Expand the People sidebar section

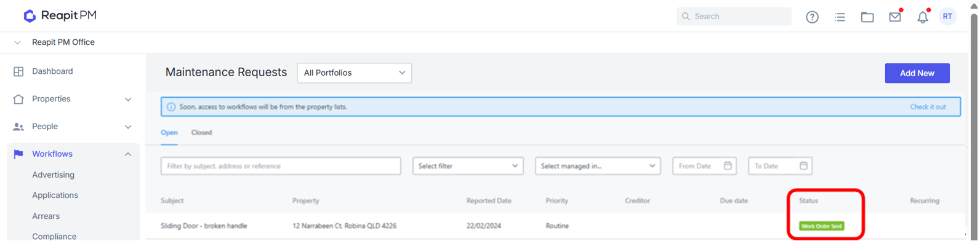click(x=73, y=127)
